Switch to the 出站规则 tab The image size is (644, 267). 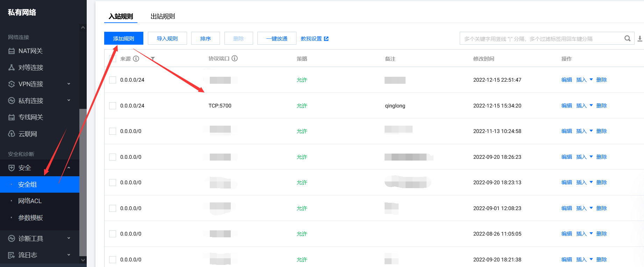point(163,16)
